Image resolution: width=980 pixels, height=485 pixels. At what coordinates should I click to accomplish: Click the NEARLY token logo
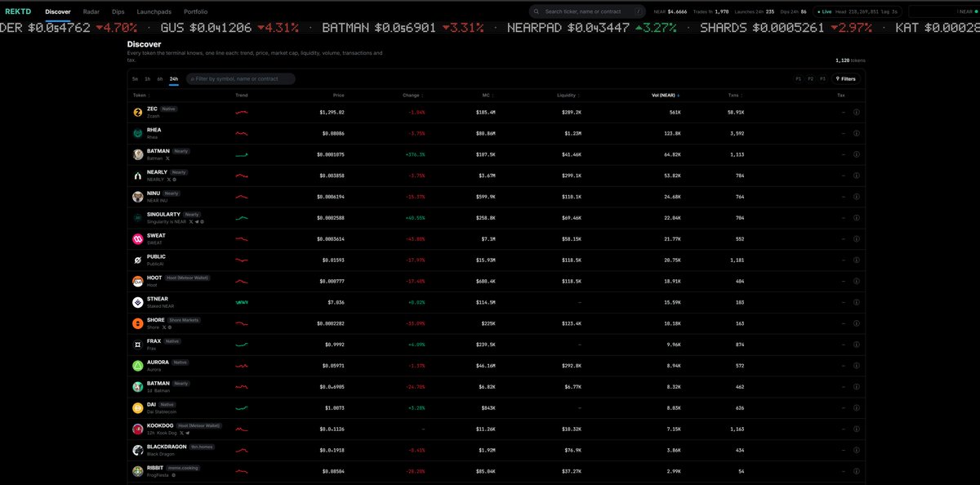click(x=138, y=176)
